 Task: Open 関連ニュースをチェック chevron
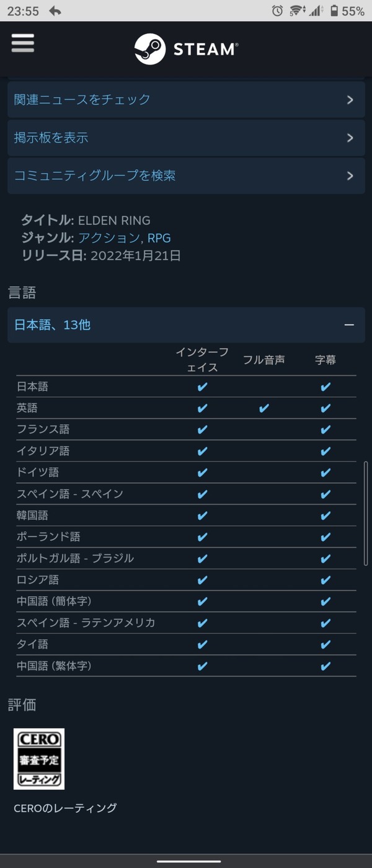pos(350,100)
